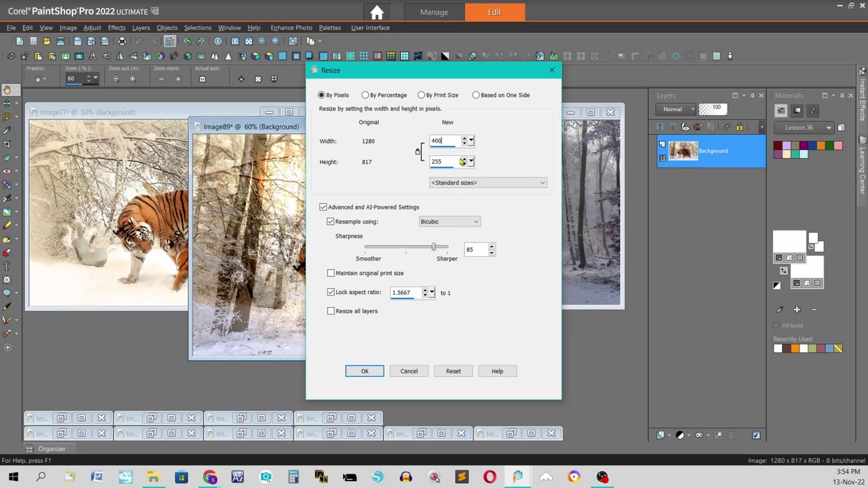Check Maintain original print size

(331, 273)
